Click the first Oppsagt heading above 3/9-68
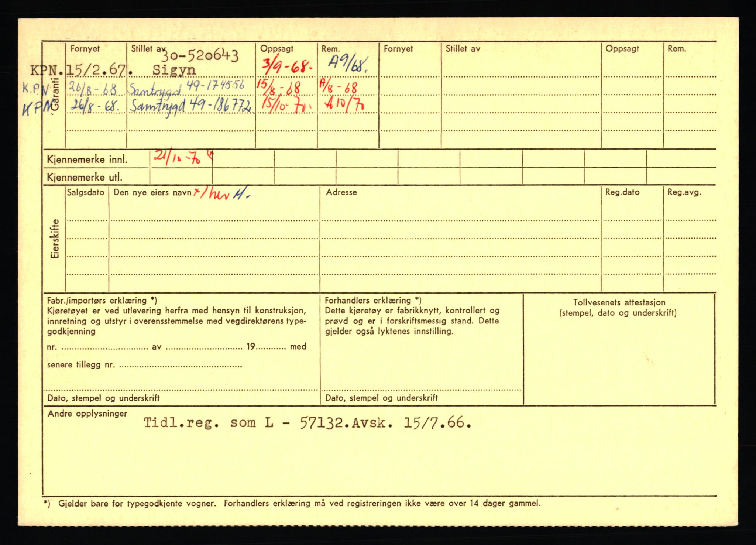Image resolution: width=756 pixels, height=545 pixels. coord(277,49)
